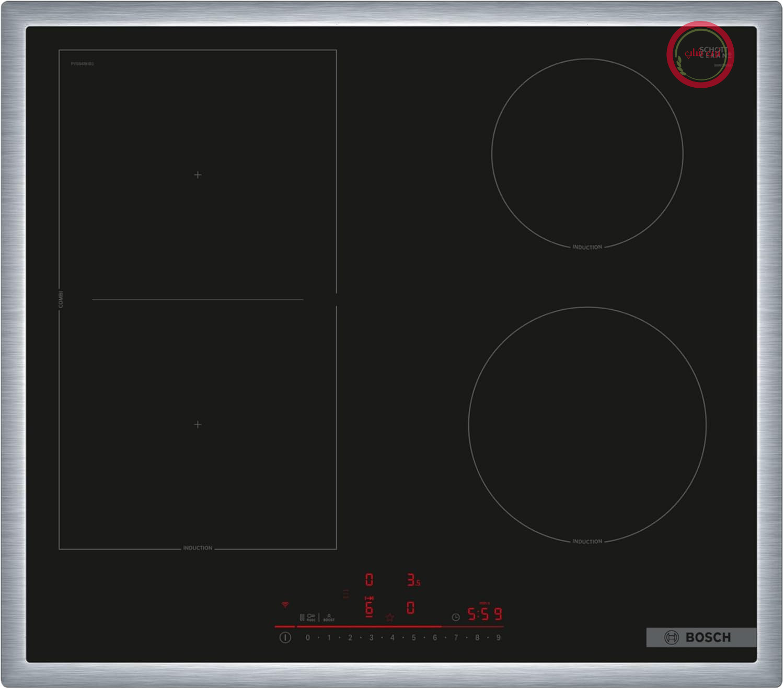
Task: Click the transfer arrow symbol above the 6
Action: [x=369, y=598]
